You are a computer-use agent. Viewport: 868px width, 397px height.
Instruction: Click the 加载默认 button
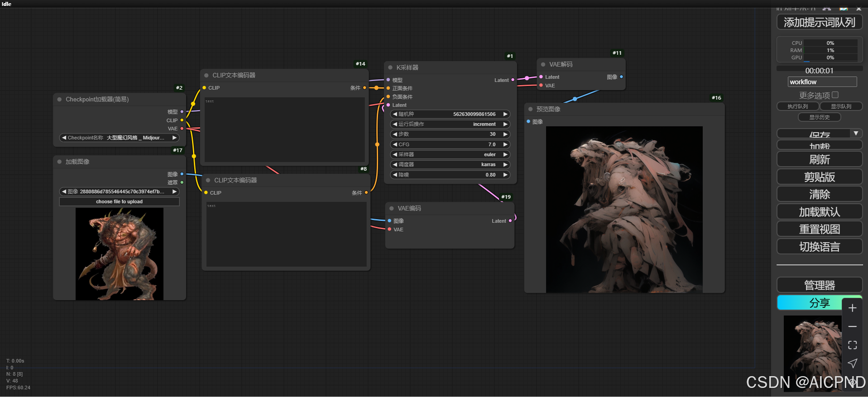click(820, 212)
